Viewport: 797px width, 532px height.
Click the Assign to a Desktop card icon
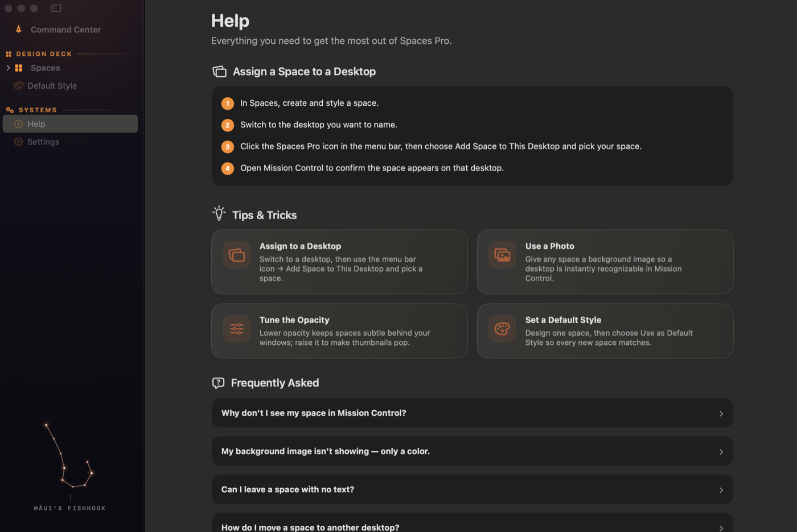coord(236,255)
